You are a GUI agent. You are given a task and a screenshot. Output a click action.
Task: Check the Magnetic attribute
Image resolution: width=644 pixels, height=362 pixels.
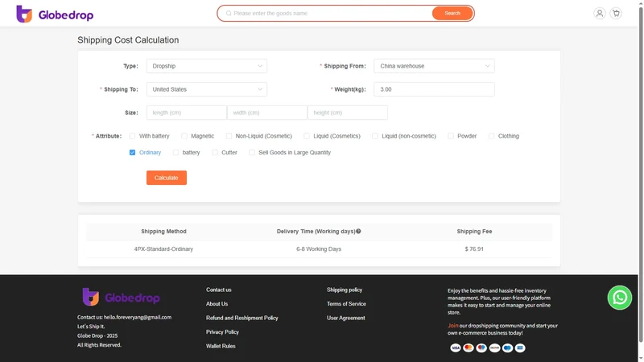coord(184,136)
